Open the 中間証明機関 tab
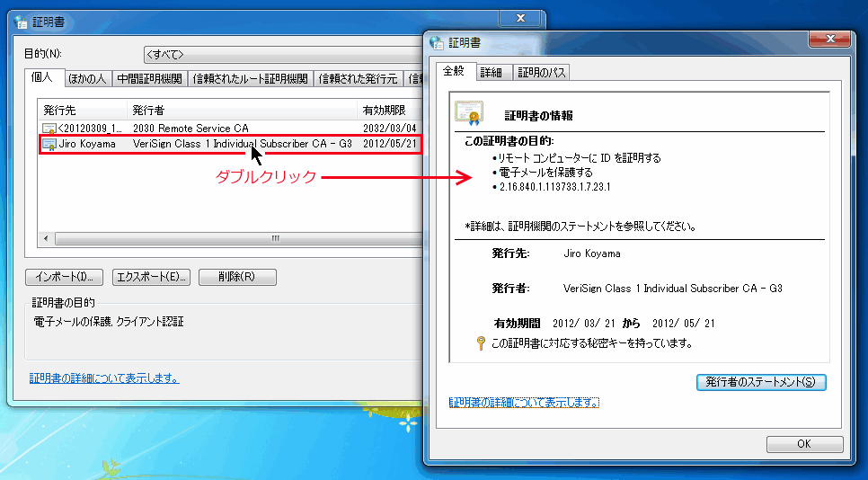This screenshot has height=480, width=868. tap(149, 79)
